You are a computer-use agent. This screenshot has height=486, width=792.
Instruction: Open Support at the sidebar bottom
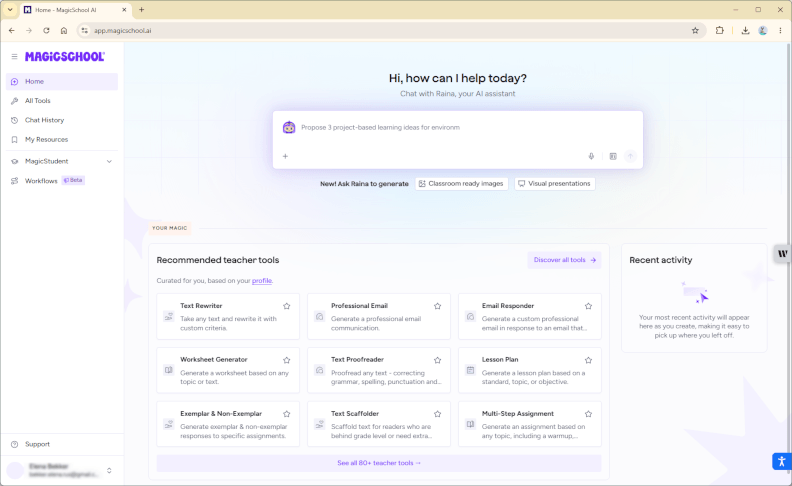[x=62, y=444]
